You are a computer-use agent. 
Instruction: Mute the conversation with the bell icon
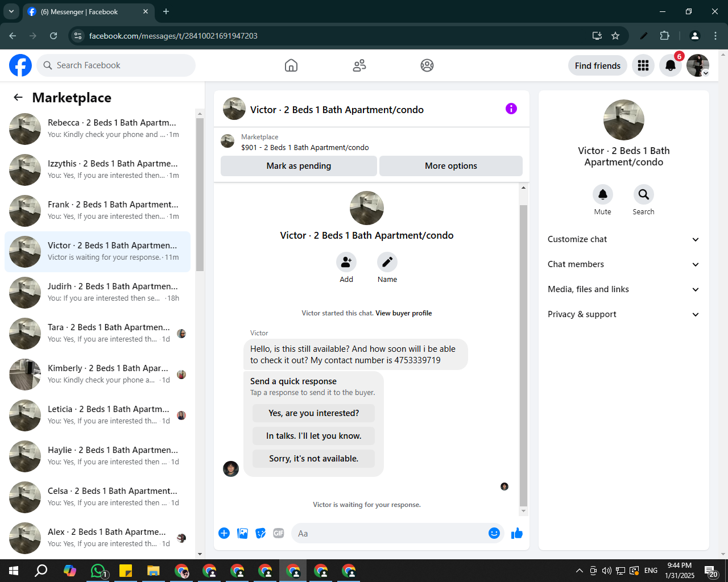pos(603,194)
